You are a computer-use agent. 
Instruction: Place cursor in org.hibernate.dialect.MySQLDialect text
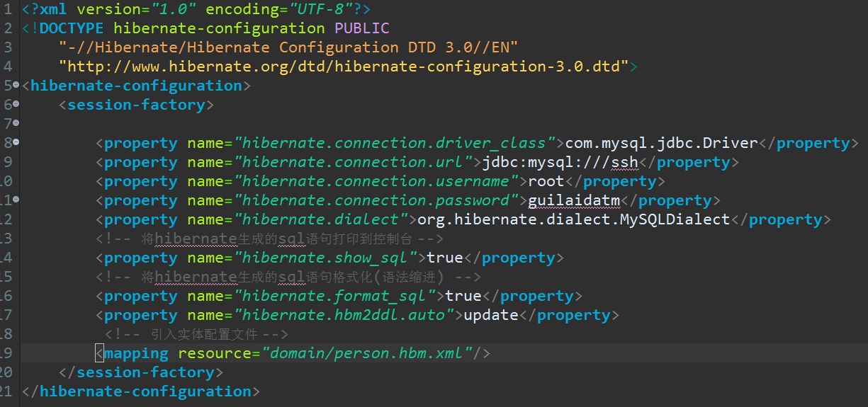573,219
